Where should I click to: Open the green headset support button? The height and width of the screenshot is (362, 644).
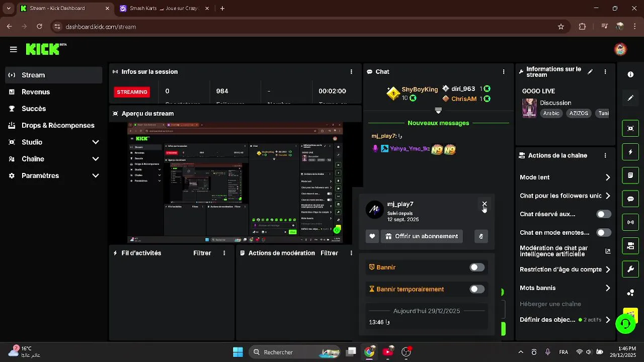tap(625, 324)
